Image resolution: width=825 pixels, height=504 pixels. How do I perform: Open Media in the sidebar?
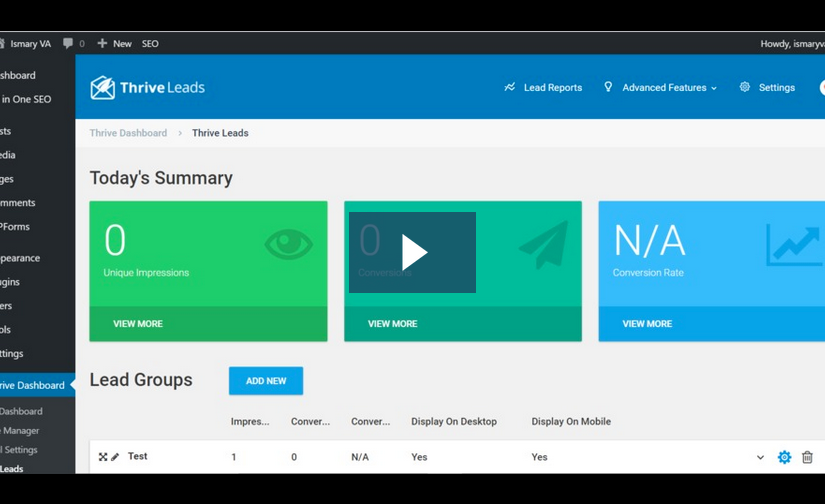[8, 155]
